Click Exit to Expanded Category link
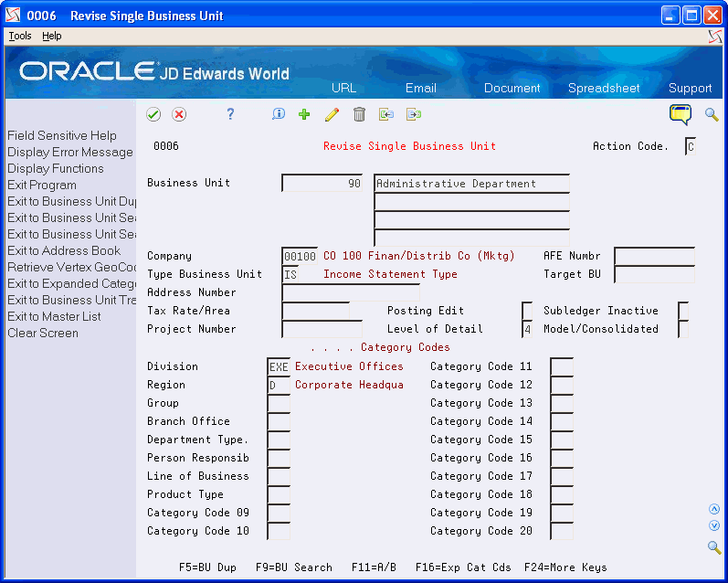 tap(71, 284)
